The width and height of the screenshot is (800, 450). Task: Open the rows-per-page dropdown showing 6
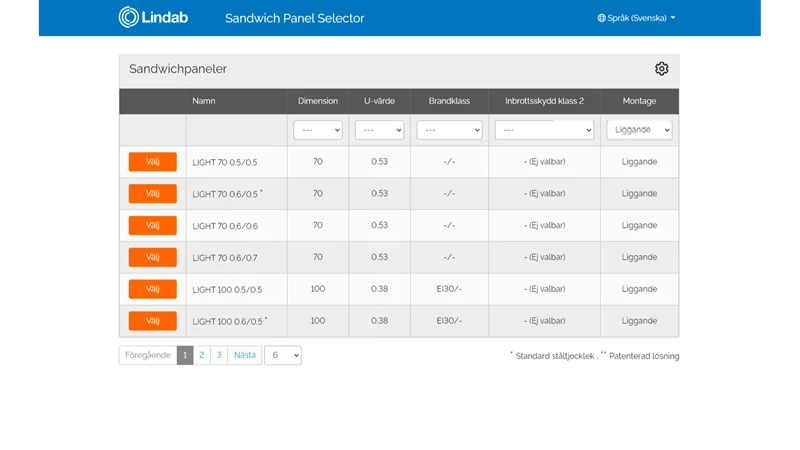point(283,355)
